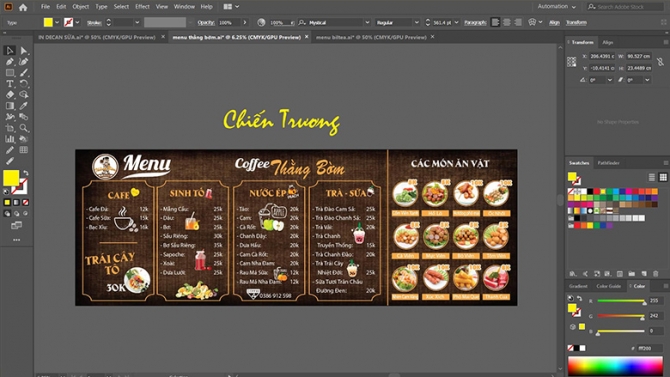670x377 pixels.
Task: Open the font family dropdown
Action: coord(367,22)
